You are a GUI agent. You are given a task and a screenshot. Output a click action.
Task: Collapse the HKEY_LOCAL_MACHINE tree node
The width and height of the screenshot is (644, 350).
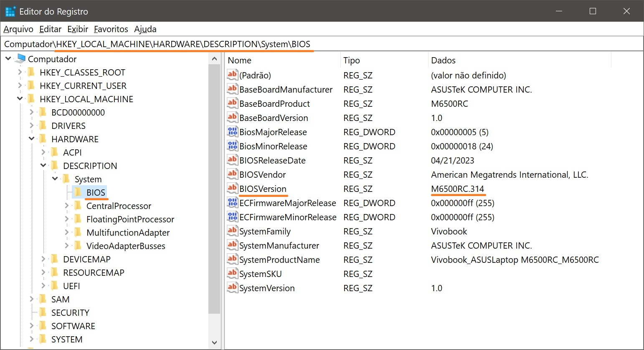(20, 99)
